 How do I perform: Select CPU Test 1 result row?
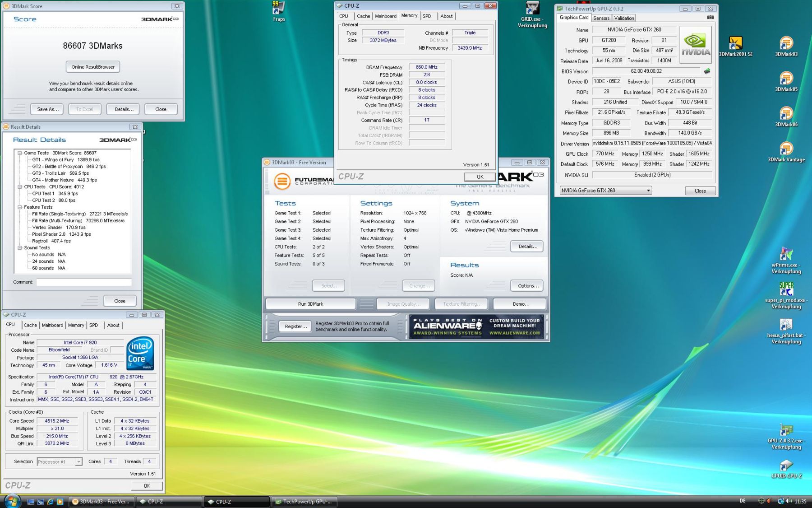pyautogui.click(x=55, y=194)
